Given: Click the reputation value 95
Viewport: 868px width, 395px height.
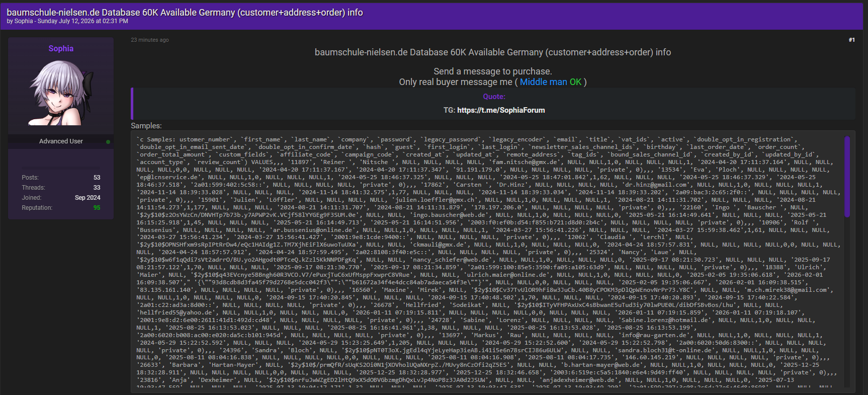Looking at the screenshot, I should [x=97, y=208].
